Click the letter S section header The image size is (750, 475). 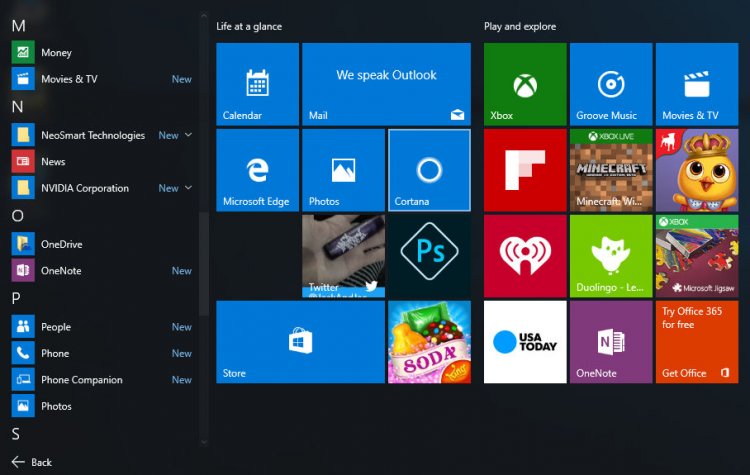click(16, 434)
